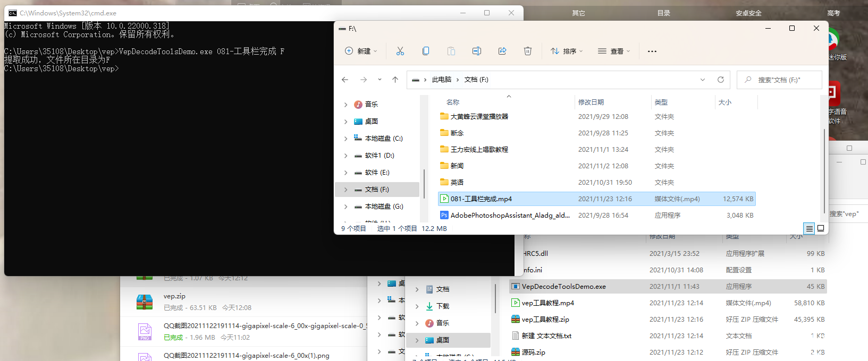
Task: Open the recent locations chevron beside Forward
Action: (380, 80)
